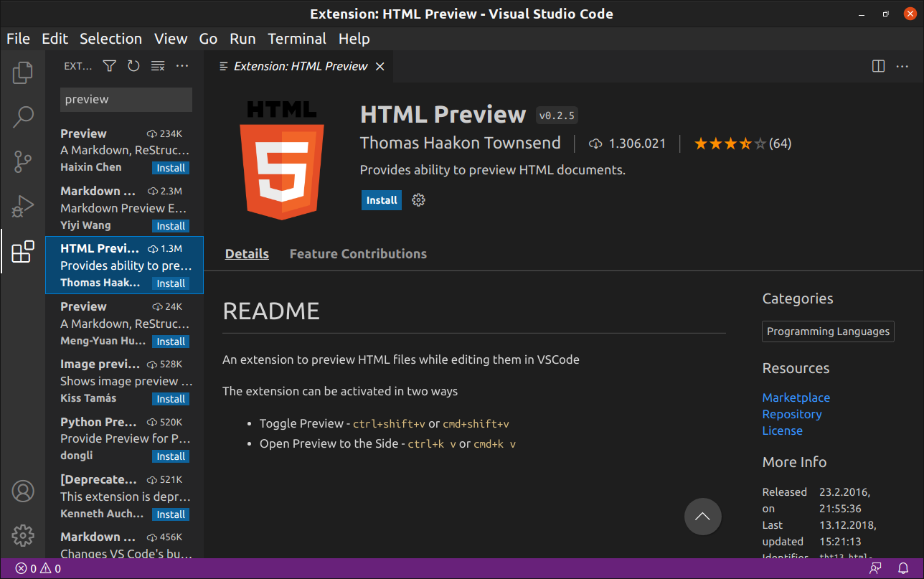
Task: Click publisher name Thomas Haakon Townsend
Action: tap(461, 143)
